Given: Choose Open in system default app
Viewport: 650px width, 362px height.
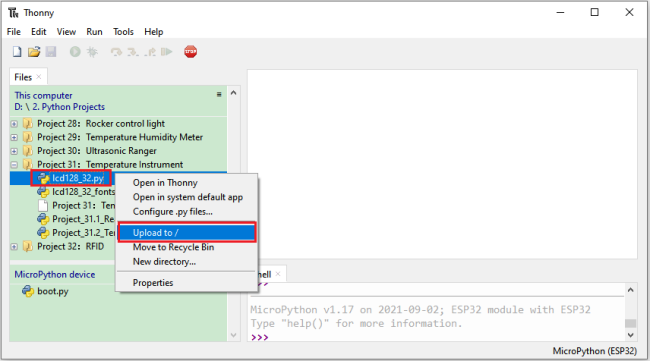Looking at the screenshot, I should [x=187, y=197].
